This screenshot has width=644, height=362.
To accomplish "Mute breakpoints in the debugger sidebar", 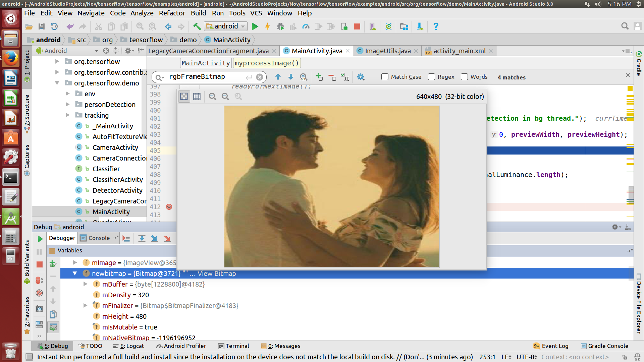I will pyautogui.click(x=39, y=293).
